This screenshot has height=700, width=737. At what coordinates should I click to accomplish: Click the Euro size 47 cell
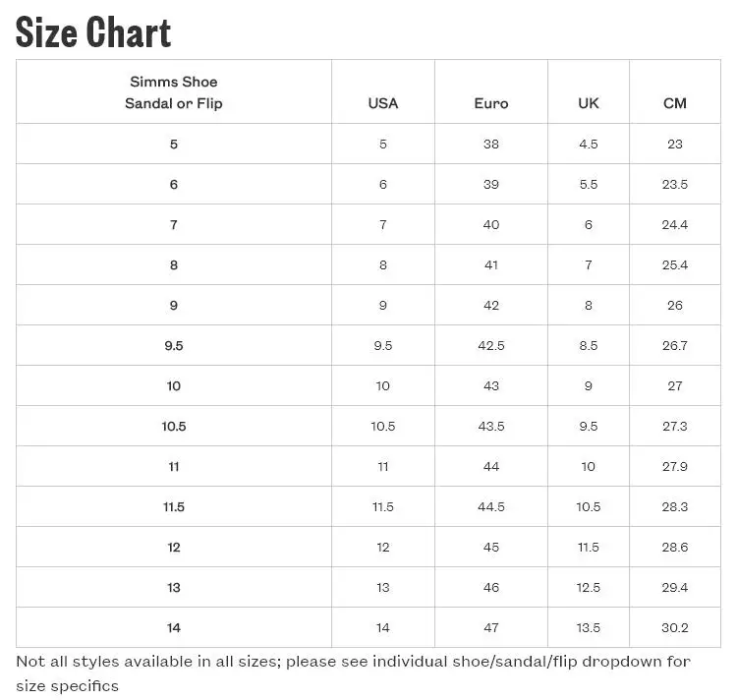click(x=491, y=627)
